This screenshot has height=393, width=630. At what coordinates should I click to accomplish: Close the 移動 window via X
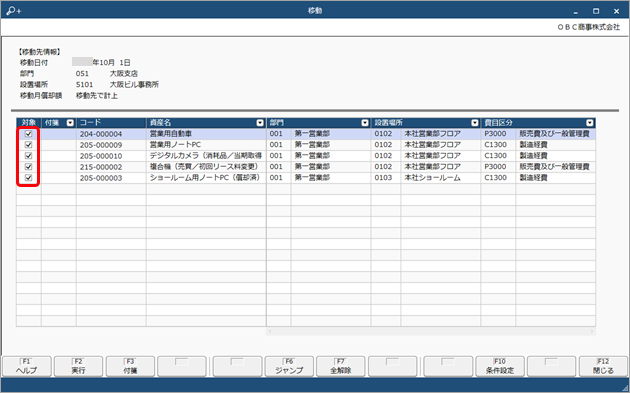click(616, 11)
